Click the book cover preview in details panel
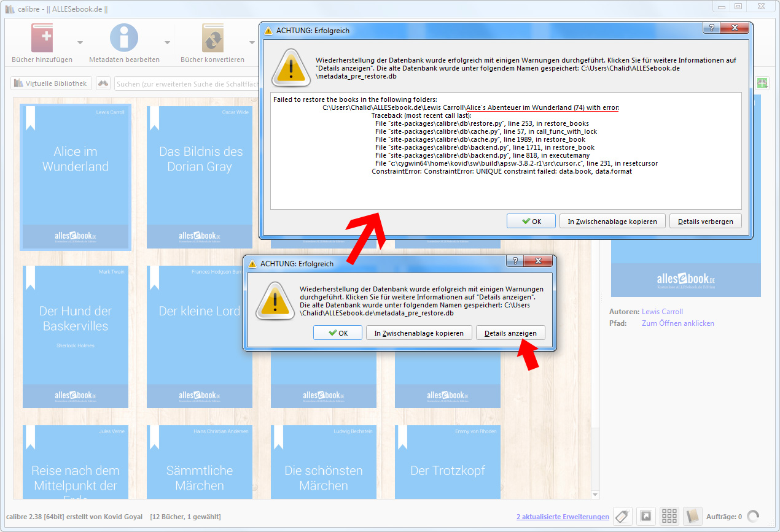Screen dimensions: 780x532 click(x=685, y=196)
